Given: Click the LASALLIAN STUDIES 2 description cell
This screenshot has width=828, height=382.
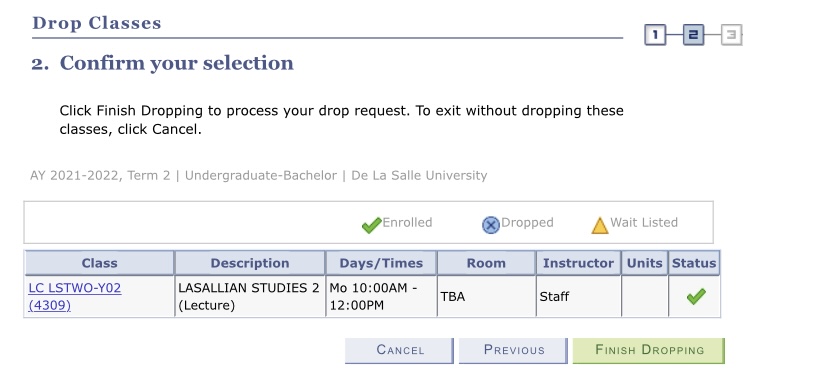Looking at the screenshot, I should (249, 296).
